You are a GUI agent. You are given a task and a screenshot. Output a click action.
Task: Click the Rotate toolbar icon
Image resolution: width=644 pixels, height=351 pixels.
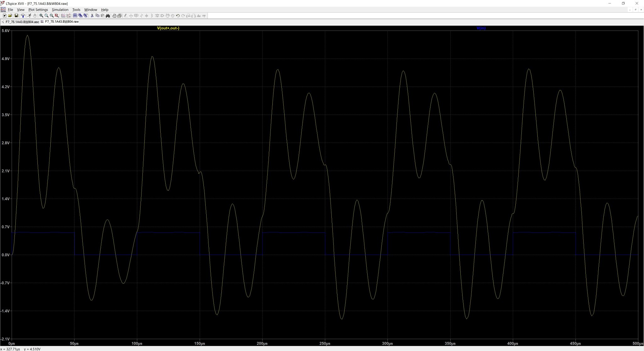pyautogui.click(x=188, y=16)
